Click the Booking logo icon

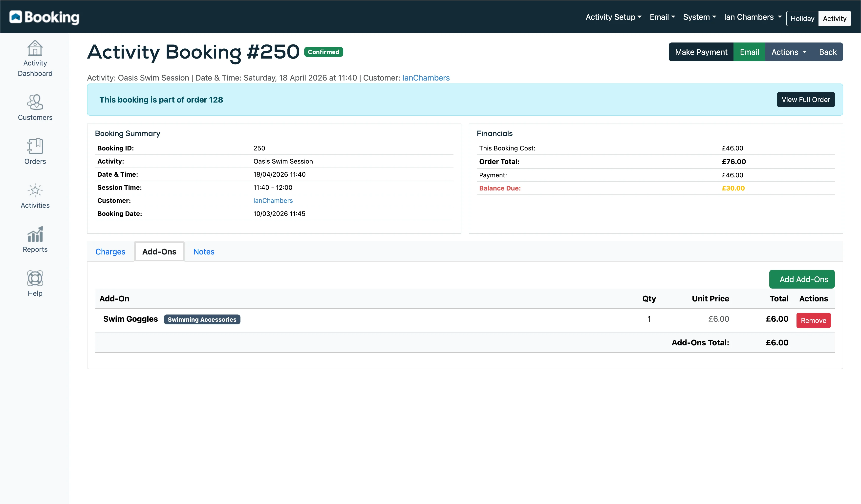coord(16,17)
